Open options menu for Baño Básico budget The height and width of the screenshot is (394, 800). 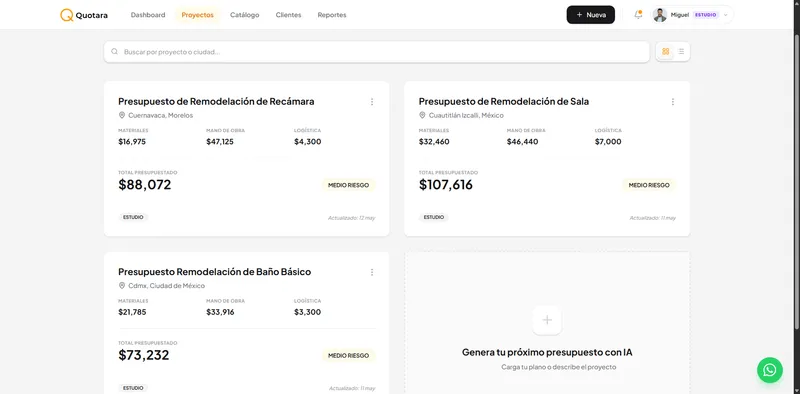point(372,272)
